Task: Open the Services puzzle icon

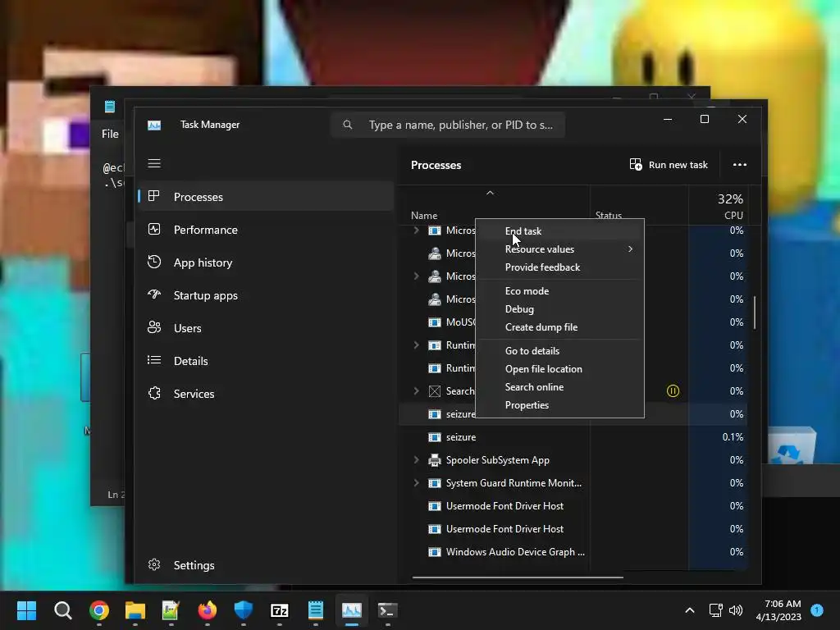Action: (154, 393)
